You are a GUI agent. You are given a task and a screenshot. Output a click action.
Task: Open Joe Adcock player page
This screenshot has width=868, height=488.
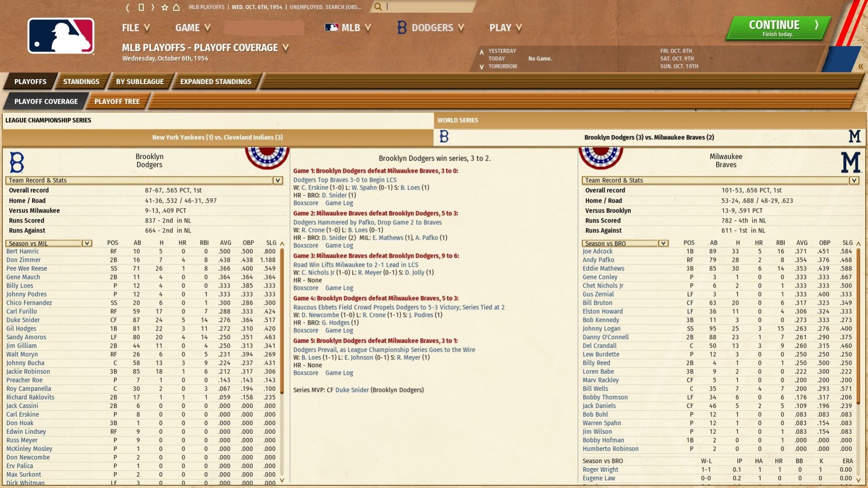coord(598,251)
